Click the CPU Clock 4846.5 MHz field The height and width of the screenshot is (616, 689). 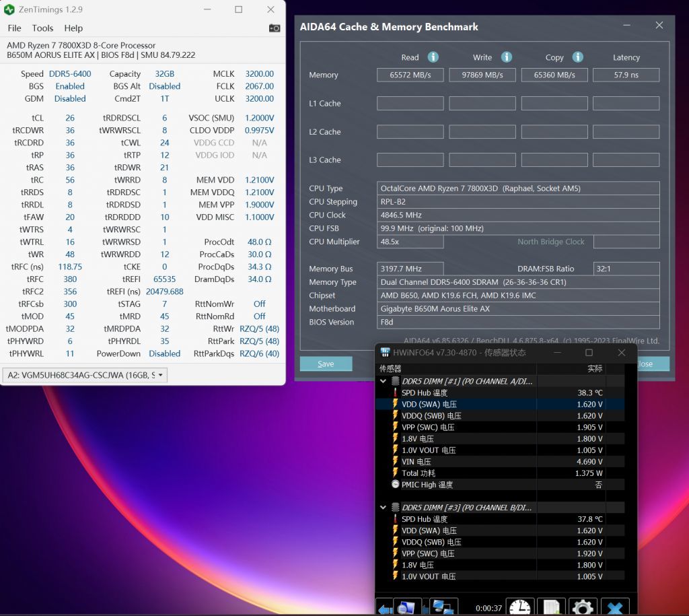pos(518,215)
